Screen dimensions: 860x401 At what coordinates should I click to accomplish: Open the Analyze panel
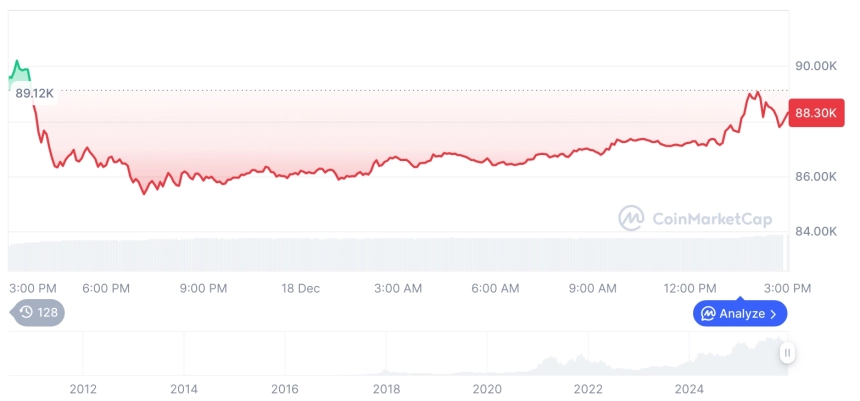(740, 314)
